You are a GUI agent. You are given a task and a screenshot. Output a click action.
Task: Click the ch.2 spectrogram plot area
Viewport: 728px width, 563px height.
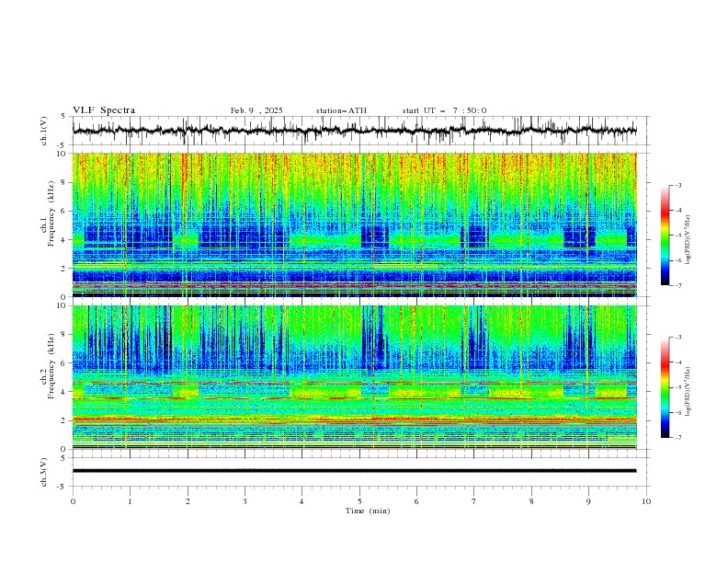click(354, 377)
